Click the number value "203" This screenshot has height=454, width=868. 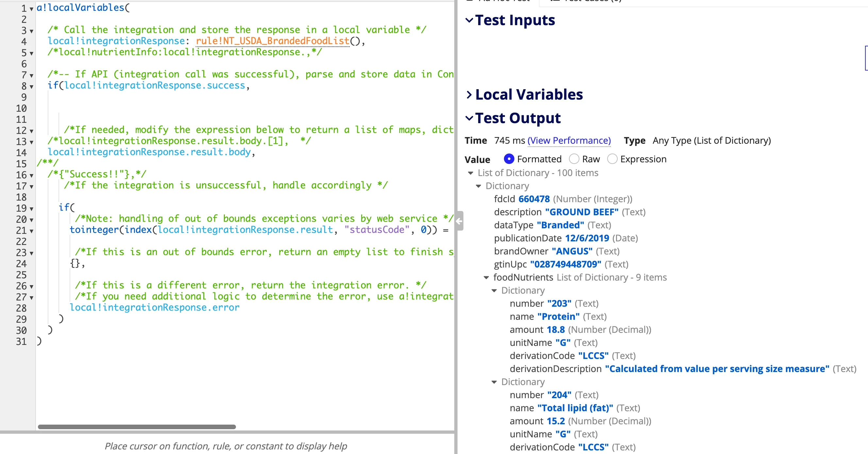[x=559, y=304]
